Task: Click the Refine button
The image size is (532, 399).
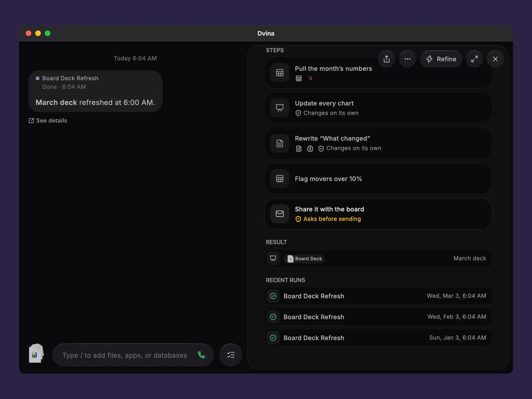Action: pyautogui.click(x=441, y=59)
